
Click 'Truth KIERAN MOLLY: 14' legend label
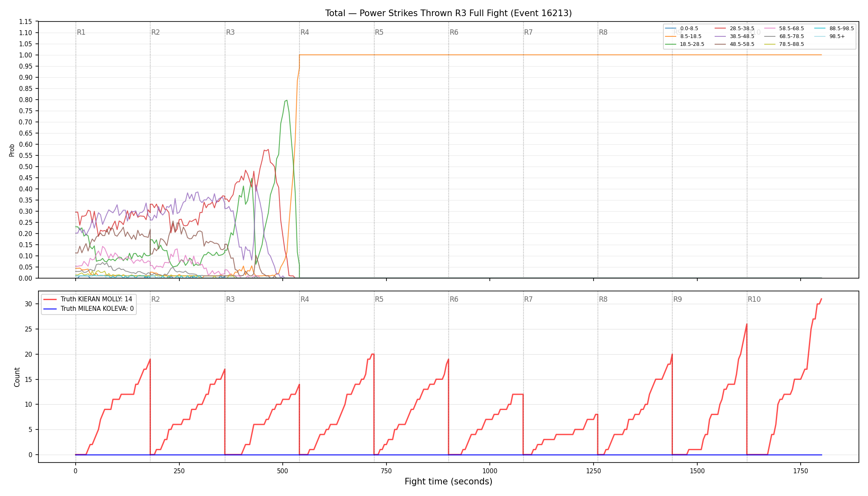(96, 299)
